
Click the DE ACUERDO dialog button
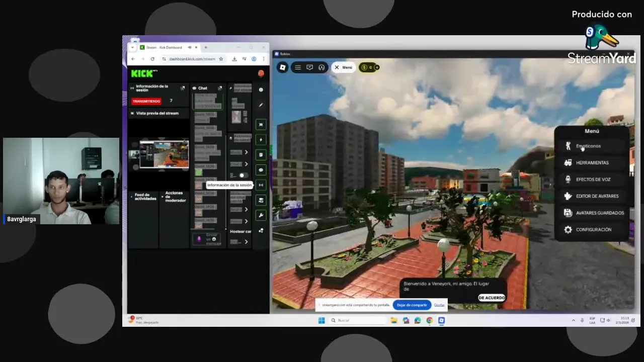492,298
